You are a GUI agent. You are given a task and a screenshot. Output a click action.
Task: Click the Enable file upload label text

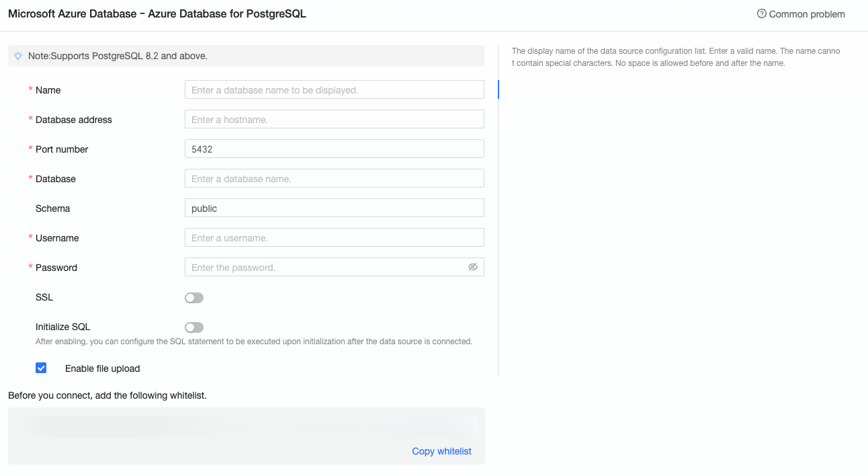coord(102,368)
